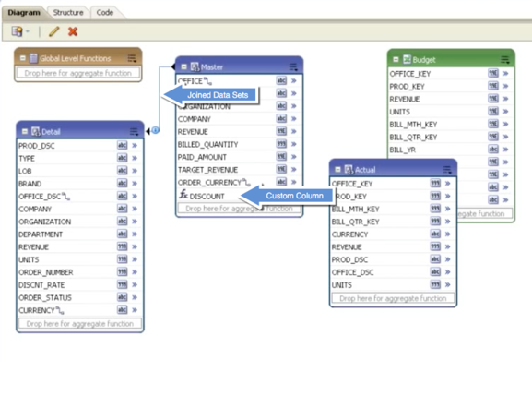Collapse the Detail data set box

click(24, 131)
